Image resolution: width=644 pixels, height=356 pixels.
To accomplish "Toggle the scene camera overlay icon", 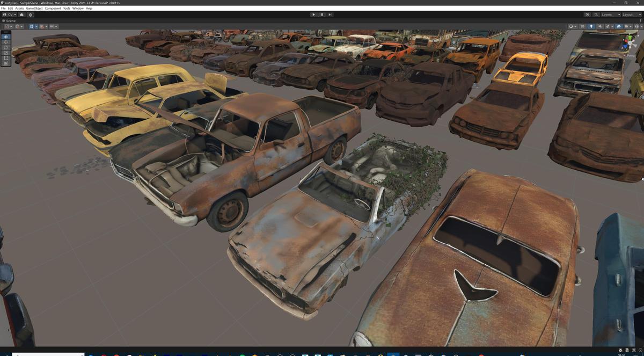I will point(618,26).
